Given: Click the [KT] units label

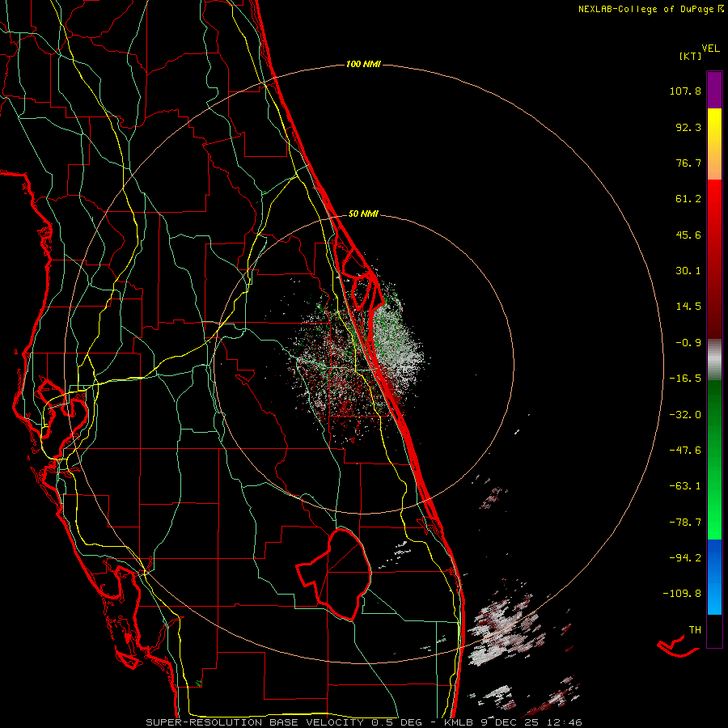Looking at the screenshot, I should point(690,56).
